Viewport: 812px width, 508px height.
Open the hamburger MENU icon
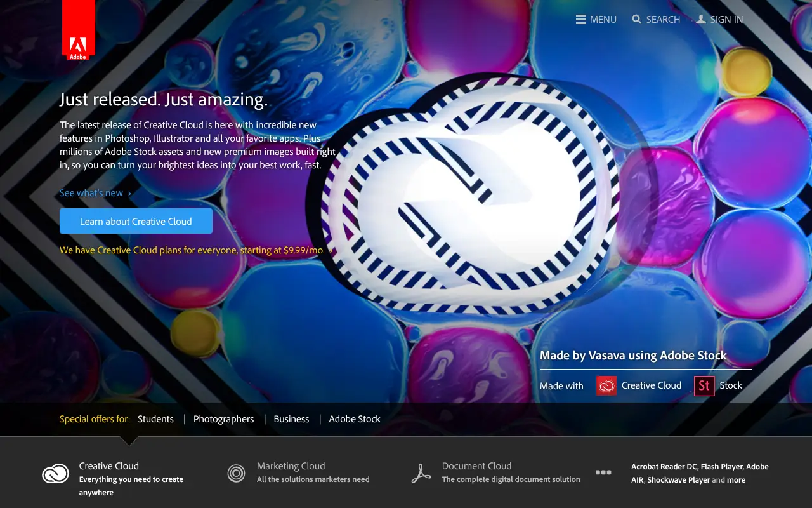coord(581,20)
